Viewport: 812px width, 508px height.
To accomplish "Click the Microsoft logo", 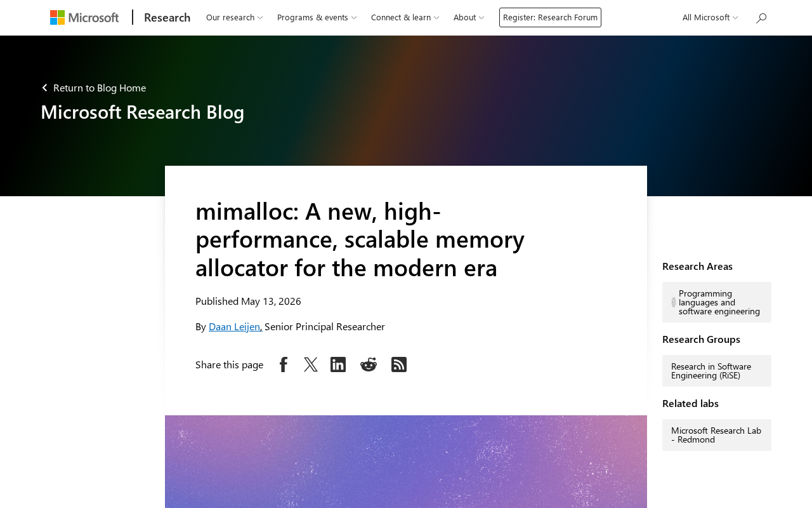I will pyautogui.click(x=84, y=18).
